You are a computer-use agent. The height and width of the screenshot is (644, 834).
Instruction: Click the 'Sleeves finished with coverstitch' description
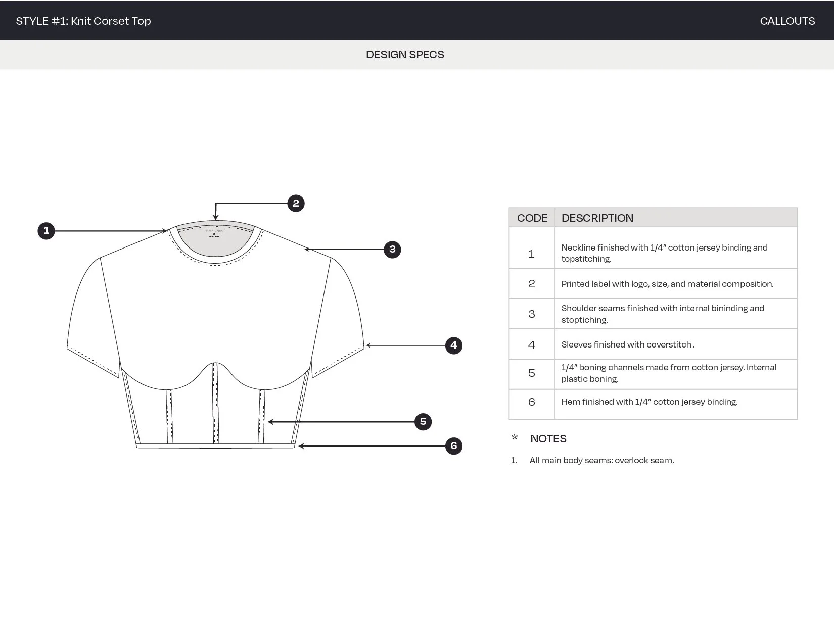[x=628, y=344]
